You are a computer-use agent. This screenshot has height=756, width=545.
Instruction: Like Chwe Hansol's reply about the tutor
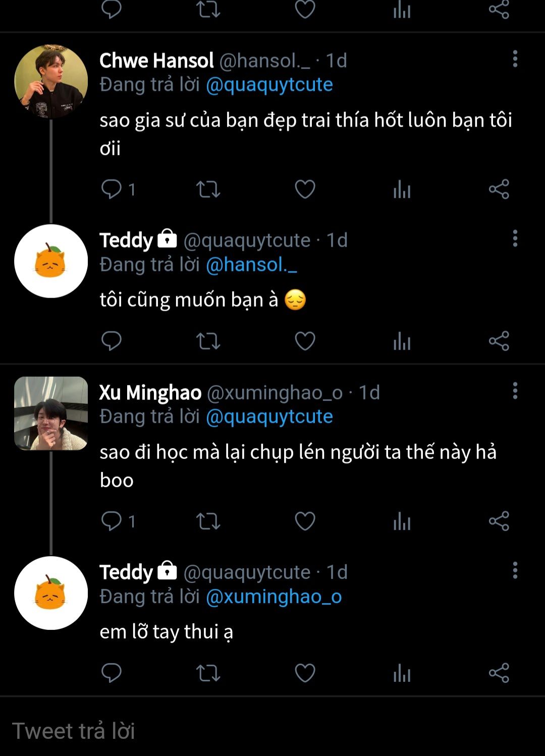point(305,190)
